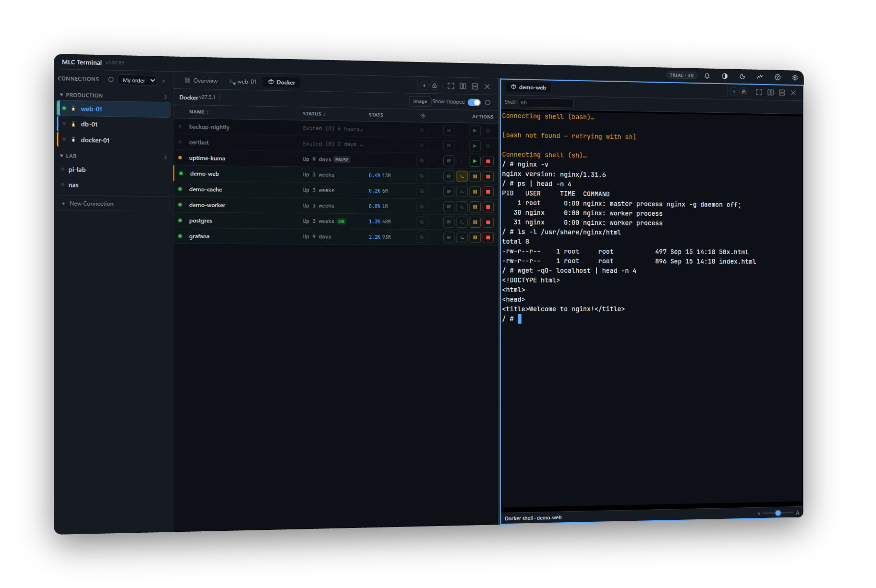Stop the postgres container

(x=488, y=222)
